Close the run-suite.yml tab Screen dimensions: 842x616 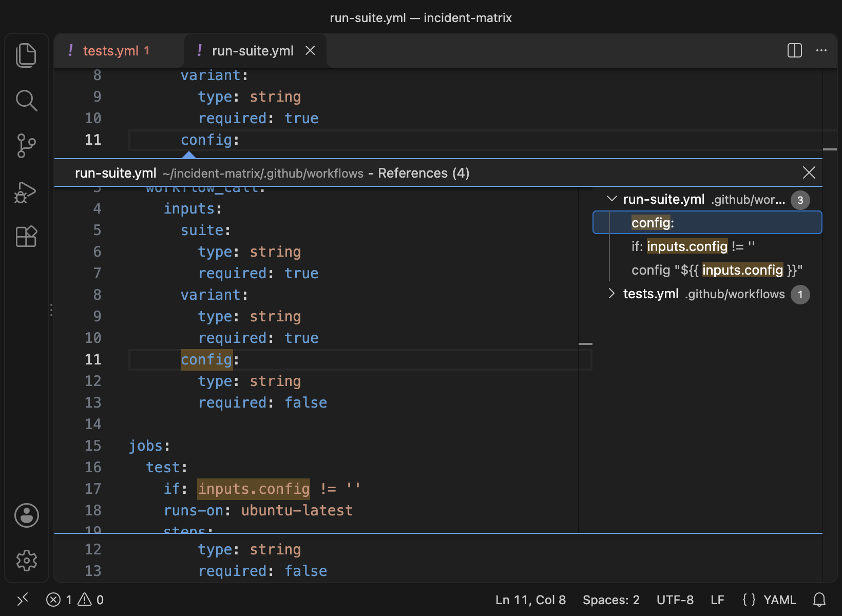tap(310, 50)
